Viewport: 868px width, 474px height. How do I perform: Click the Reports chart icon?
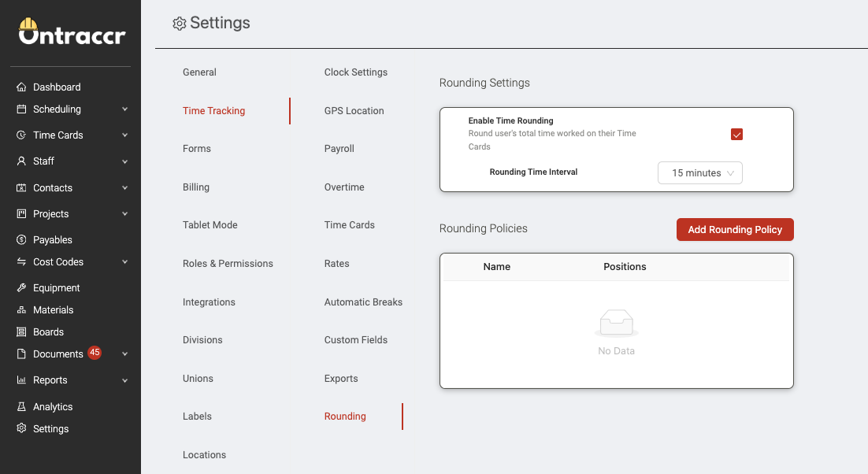click(x=21, y=380)
